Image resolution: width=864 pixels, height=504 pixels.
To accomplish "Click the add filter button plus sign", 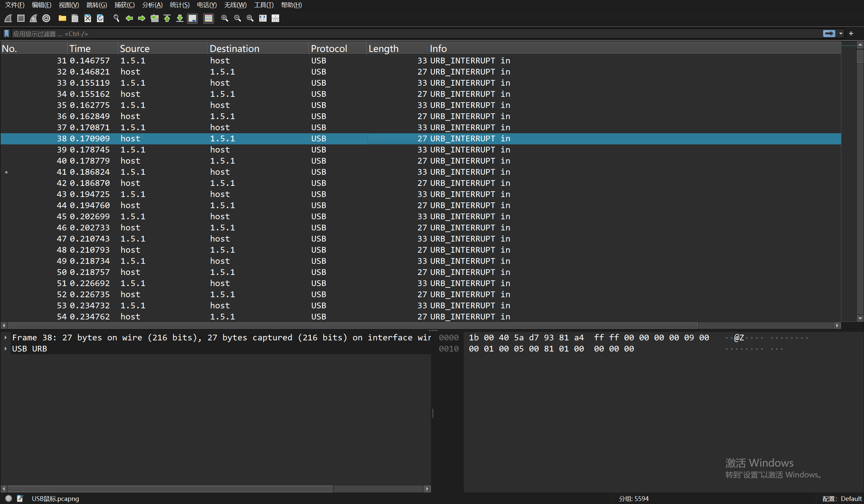I will coord(851,34).
